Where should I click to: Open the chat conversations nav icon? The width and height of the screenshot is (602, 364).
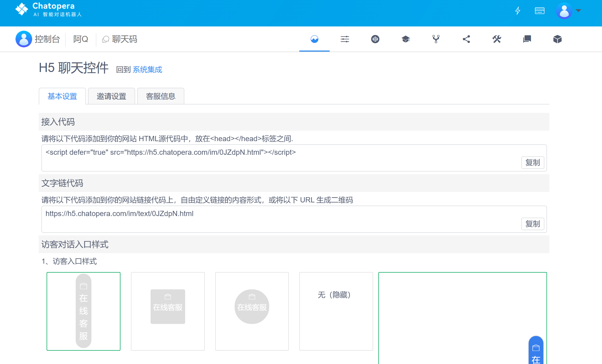pyautogui.click(x=527, y=39)
